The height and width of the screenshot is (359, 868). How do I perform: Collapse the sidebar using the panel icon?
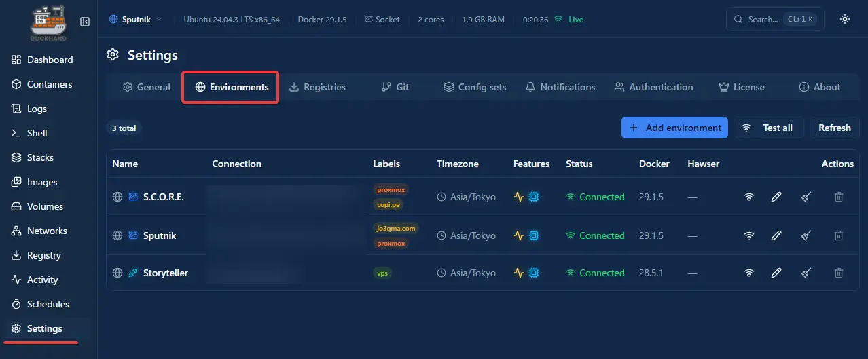[x=85, y=22]
